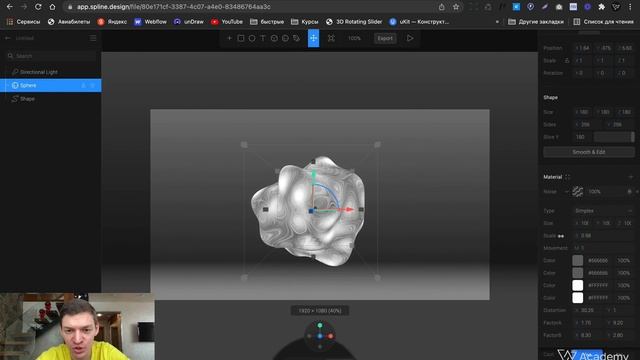
Task: Open the Webflow bookmark
Action: (151, 22)
